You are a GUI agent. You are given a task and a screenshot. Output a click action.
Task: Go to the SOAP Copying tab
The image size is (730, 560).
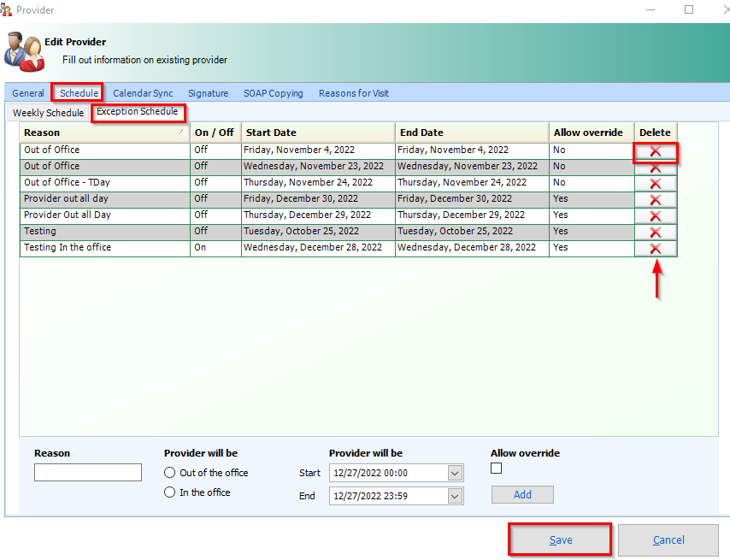click(274, 93)
